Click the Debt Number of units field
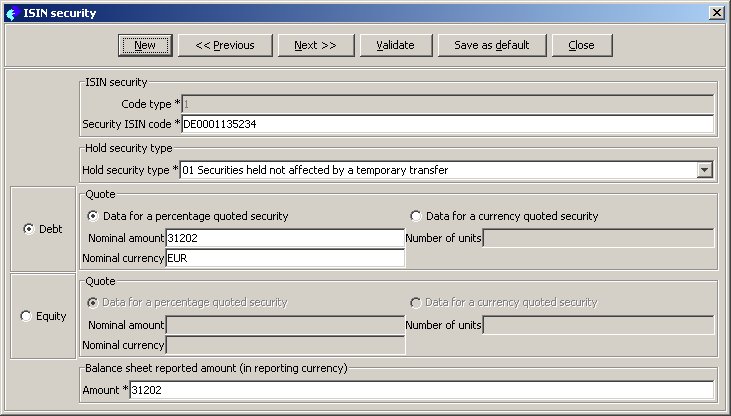 [x=598, y=238]
